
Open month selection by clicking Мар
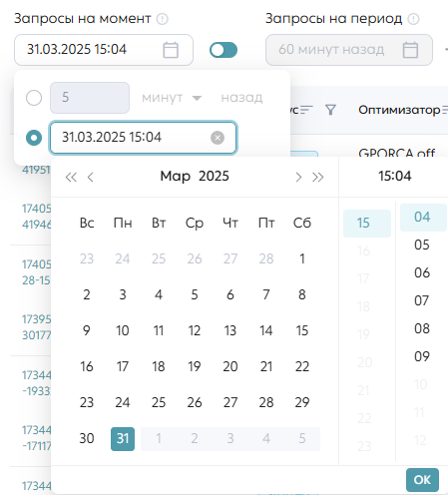(175, 176)
